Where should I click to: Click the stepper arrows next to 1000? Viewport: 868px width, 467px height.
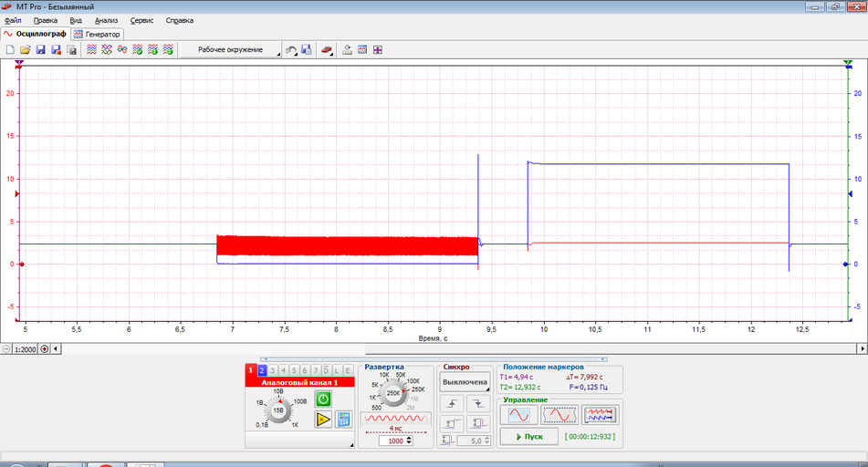coord(409,441)
